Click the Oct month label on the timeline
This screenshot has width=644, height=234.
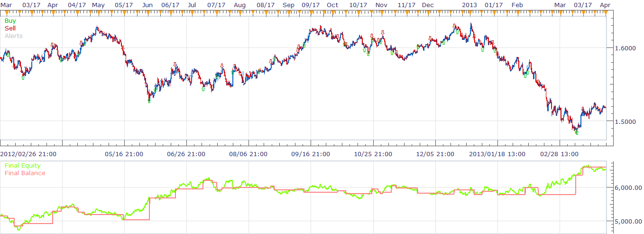point(333,5)
